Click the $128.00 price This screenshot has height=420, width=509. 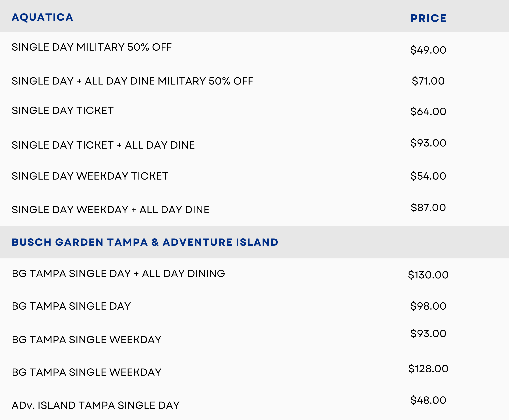[x=428, y=369]
